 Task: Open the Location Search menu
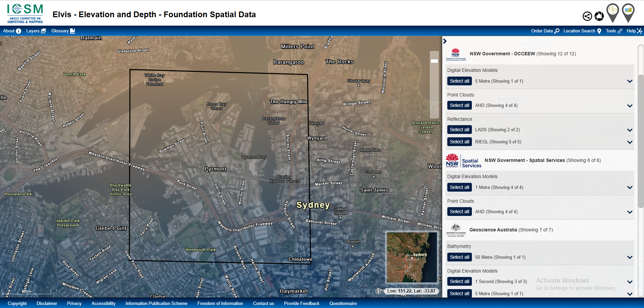pos(582,31)
